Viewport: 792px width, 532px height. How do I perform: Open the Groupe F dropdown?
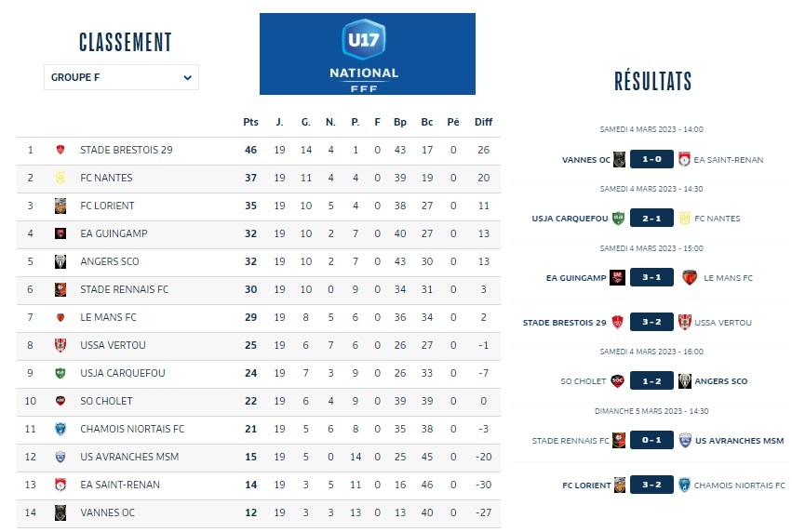click(121, 77)
